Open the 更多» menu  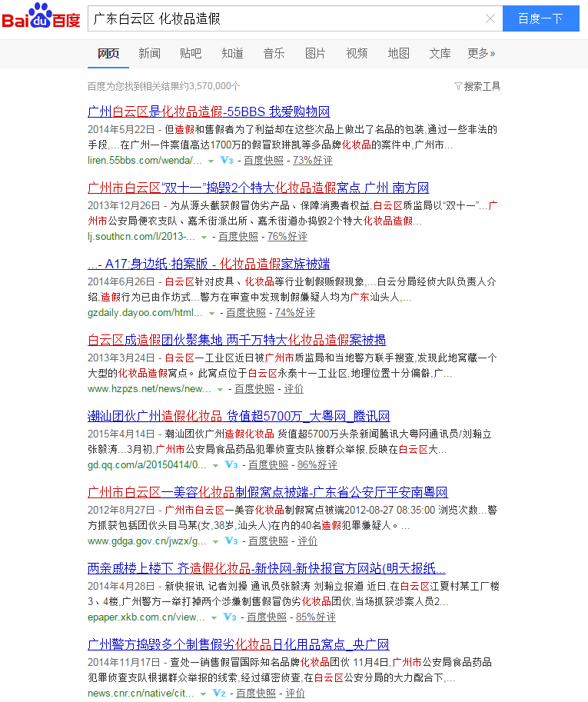tap(481, 53)
